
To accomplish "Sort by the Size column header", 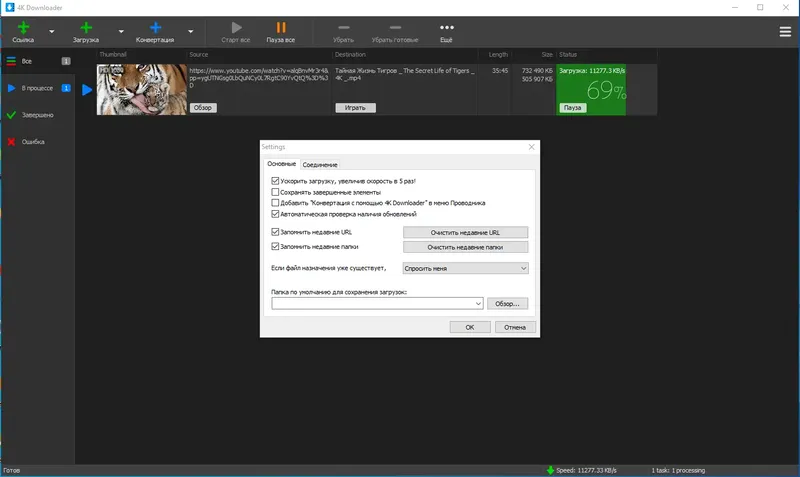I will coord(547,55).
